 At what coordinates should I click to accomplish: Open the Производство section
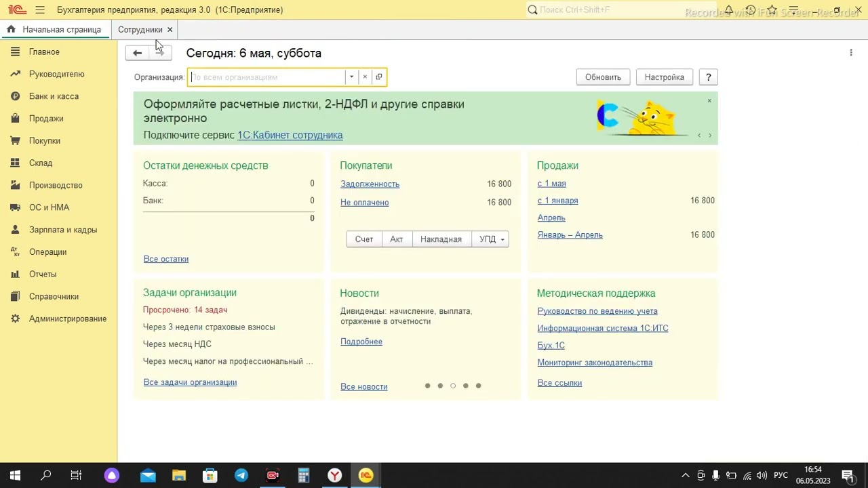pyautogui.click(x=56, y=185)
